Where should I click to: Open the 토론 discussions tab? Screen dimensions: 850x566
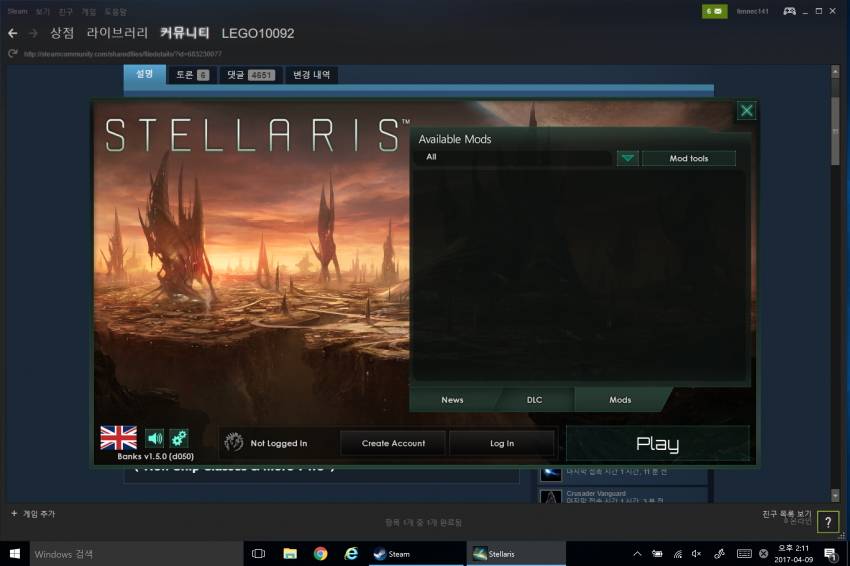(x=192, y=75)
